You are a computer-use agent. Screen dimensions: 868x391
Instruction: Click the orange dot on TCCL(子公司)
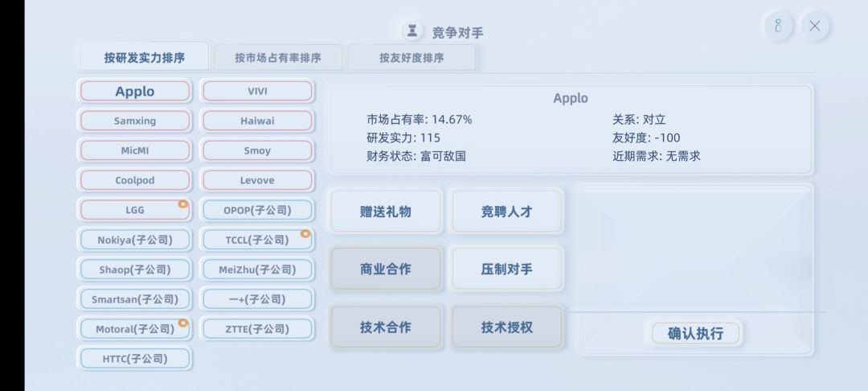305,234
